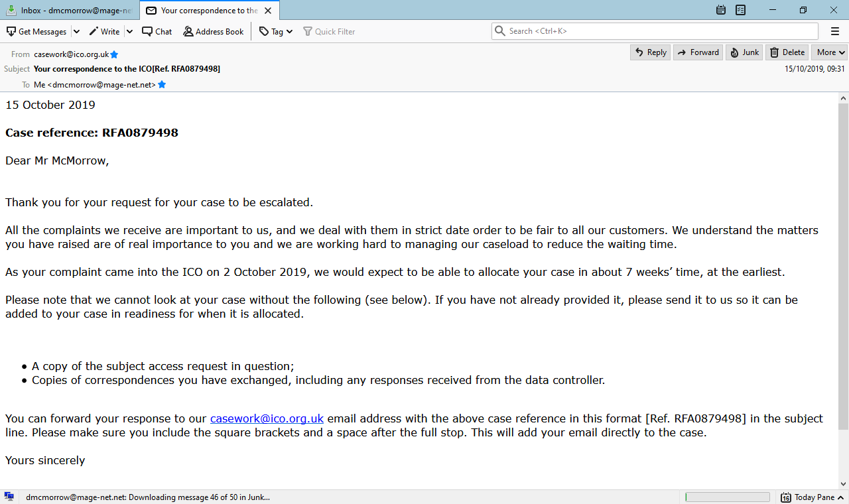Start a Chat session
This screenshot has height=504, width=849.
pyautogui.click(x=157, y=31)
